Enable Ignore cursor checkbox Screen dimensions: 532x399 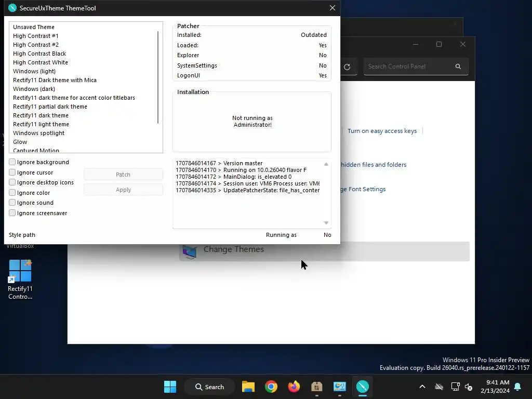[12, 172]
